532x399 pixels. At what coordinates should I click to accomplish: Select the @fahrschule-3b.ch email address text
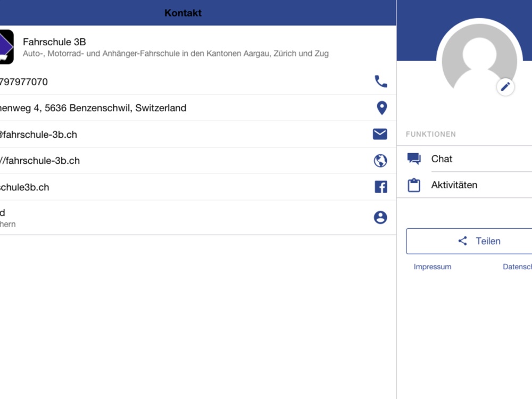[x=38, y=135]
